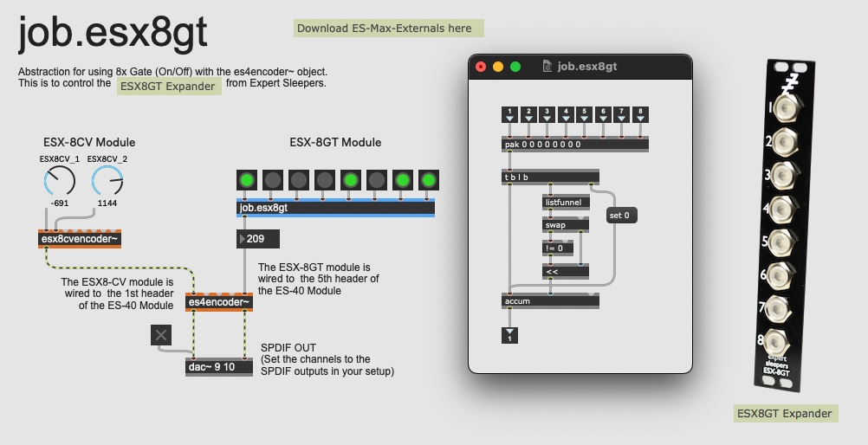Select the es4encoder~ object
The image size is (868, 445).
tap(219, 302)
